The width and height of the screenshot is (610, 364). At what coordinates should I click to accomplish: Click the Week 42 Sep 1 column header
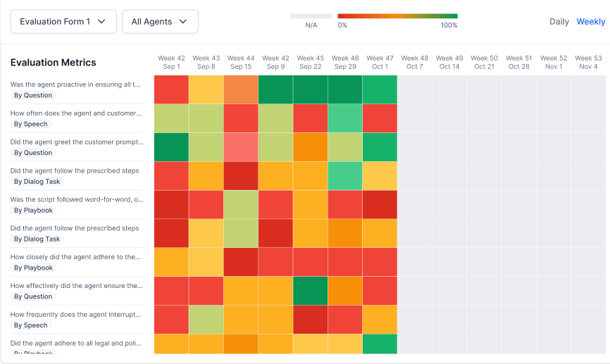click(x=171, y=62)
